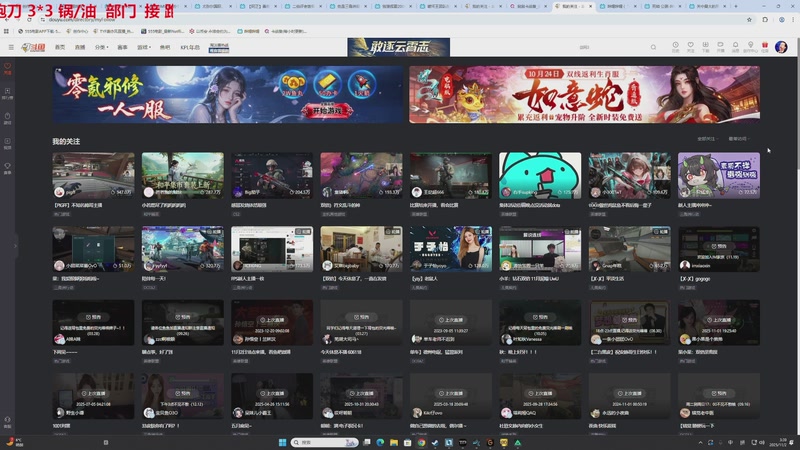This screenshot has height=450, width=800.
Task: Open the 零氪邪修 一人一服 banner ad
Action: (228, 94)
